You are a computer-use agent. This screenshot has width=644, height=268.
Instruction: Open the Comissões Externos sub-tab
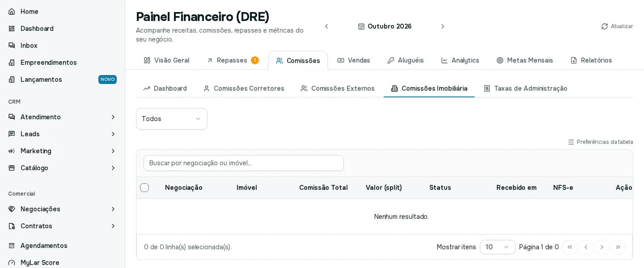338,88
